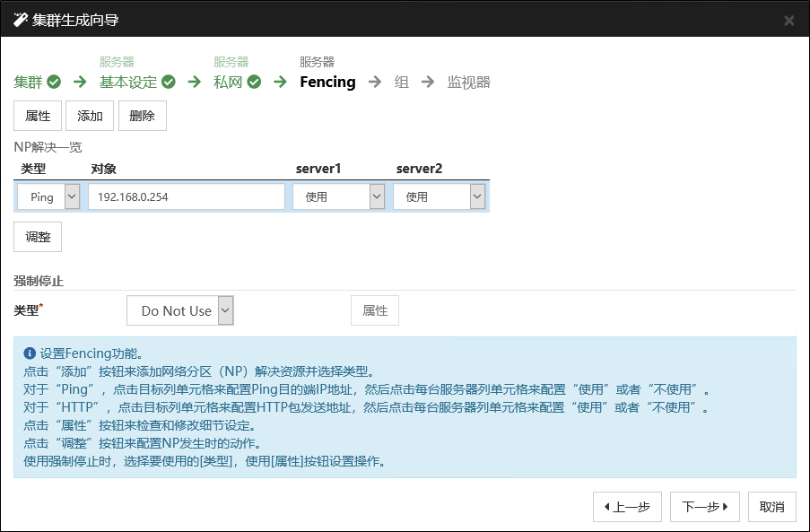Screen dimensions: 810x532
Task: Go to the 集群 wizard step
Action: 29,83
